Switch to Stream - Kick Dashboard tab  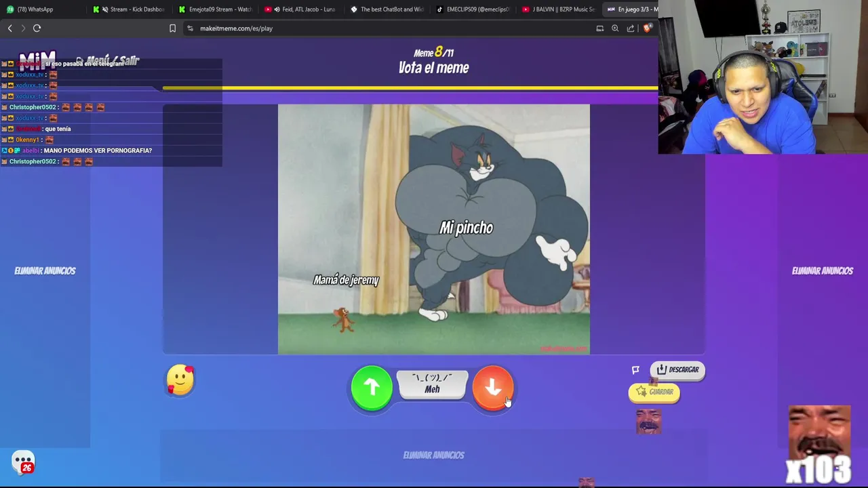129,9
